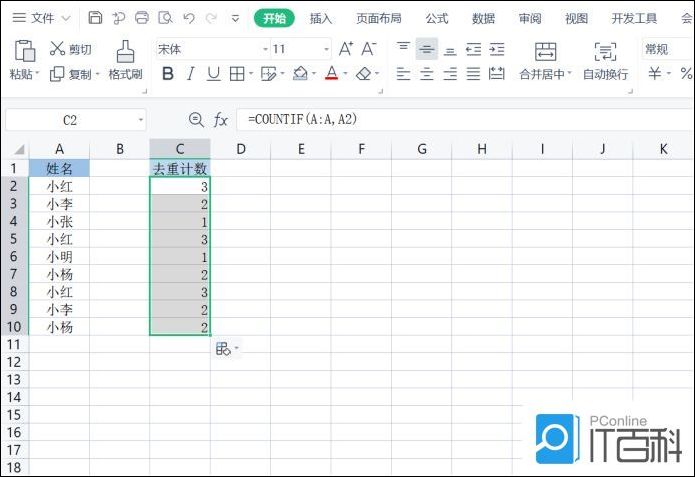Viewport: 695px width, 477px height.
Task: Decrease font size with A- icon
Action: [x=369, y=49]
